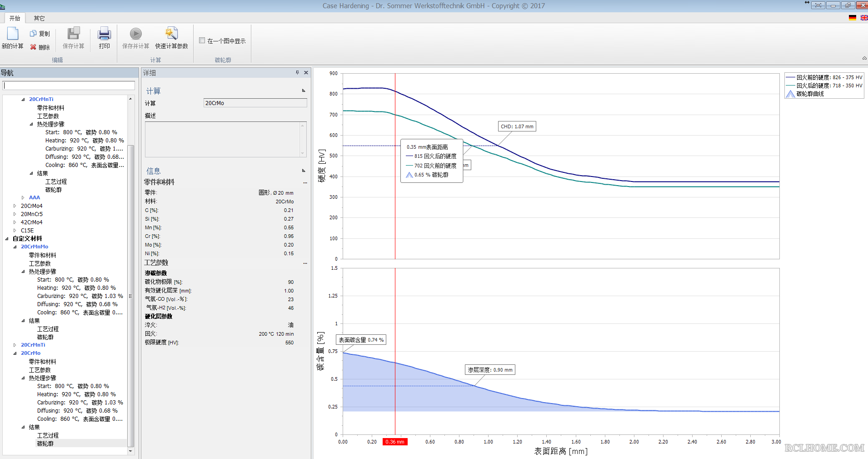Viewport: 868px width, 459px height.
Task: Click the 快速计算参数 wizard icon
Action: 171,33
